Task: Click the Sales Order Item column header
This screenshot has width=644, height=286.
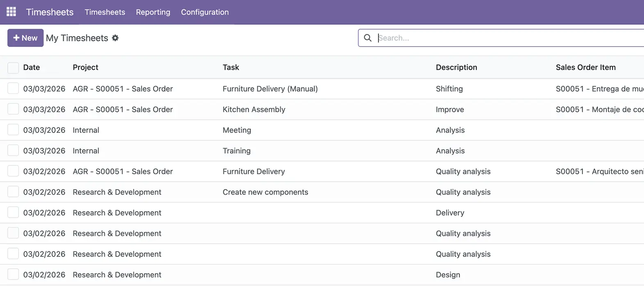Action: (x=585, y=68)
